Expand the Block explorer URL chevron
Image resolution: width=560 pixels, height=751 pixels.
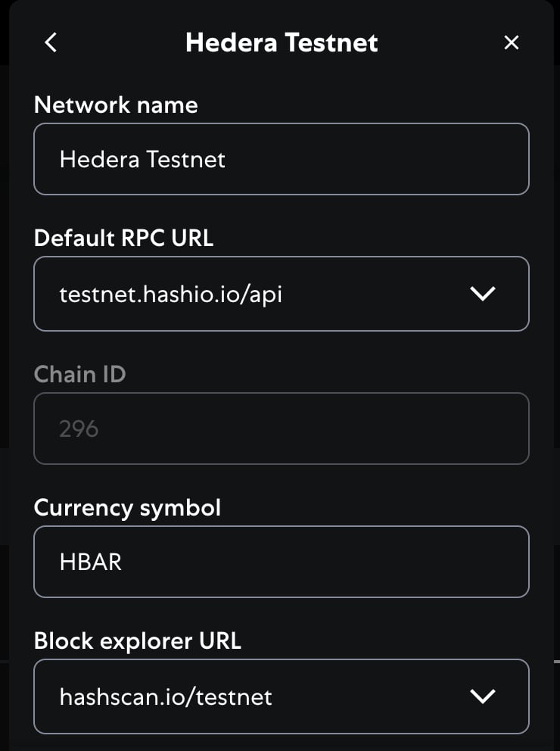483,696
